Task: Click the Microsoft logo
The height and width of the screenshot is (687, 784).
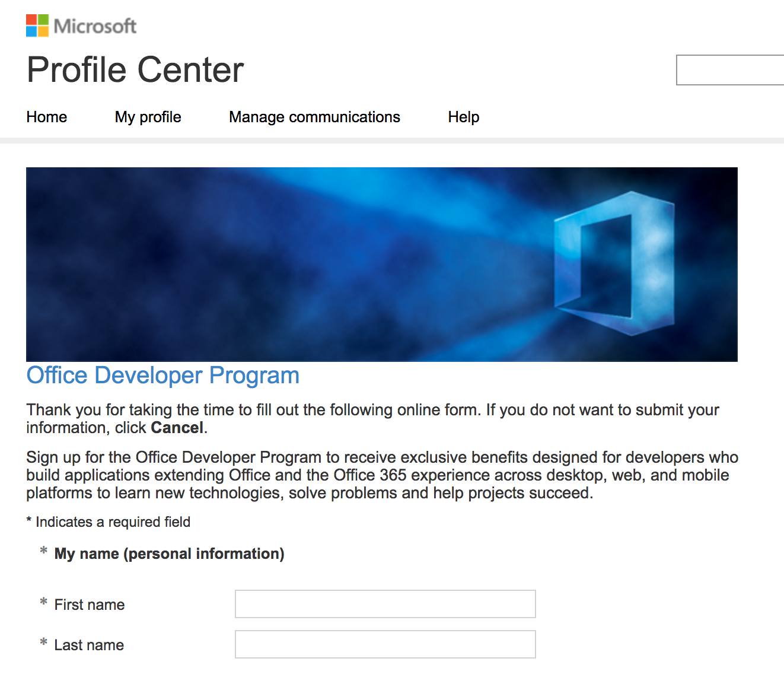Action: pyautogui.click(x=81, y=26)
